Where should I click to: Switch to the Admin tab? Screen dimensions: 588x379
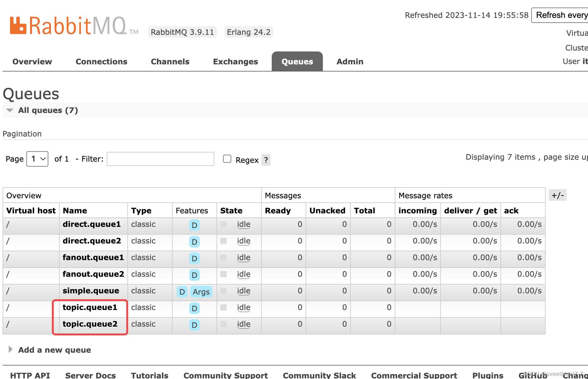click(350, 61)
